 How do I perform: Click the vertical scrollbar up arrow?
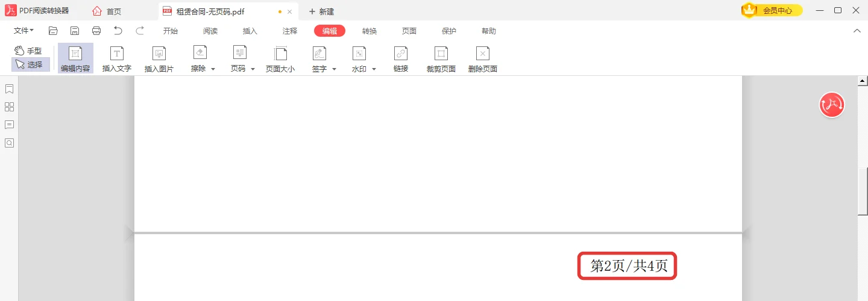(863, 81)
